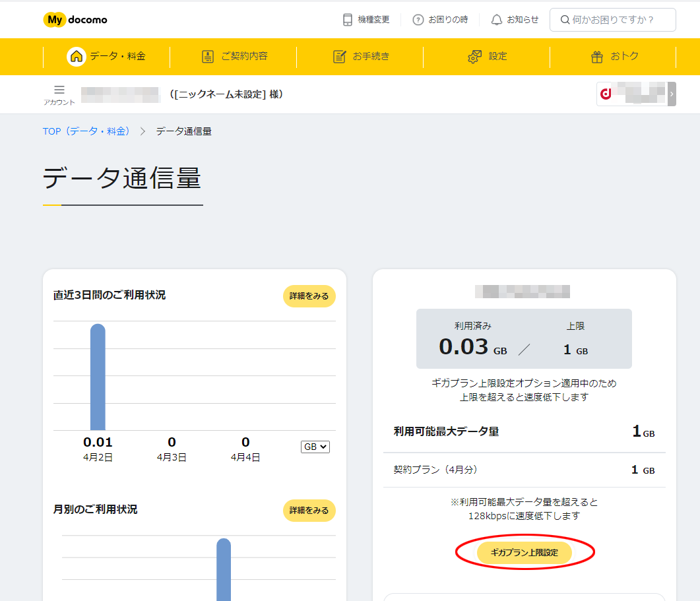Click the お知らせ link
The image size is (700, 601).
[x=515, y=20]
